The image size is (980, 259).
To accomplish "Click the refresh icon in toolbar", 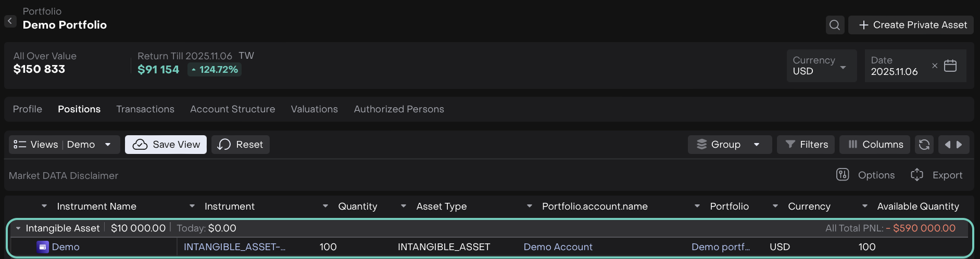I will (x=924, y=145).
